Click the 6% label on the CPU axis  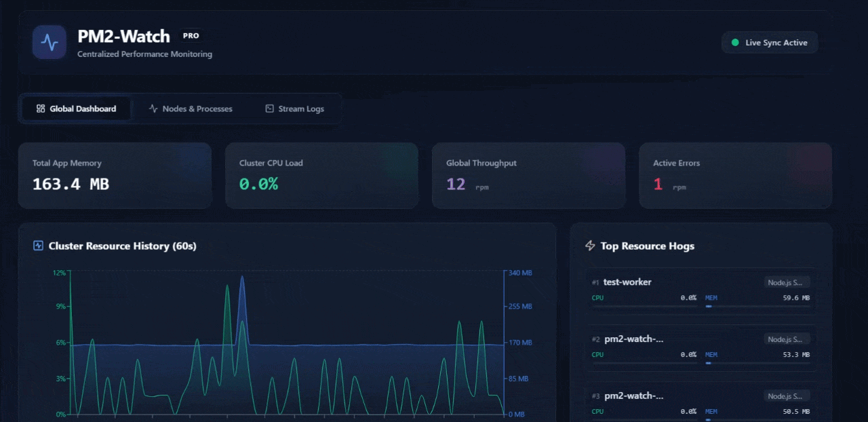pos(61,343)
